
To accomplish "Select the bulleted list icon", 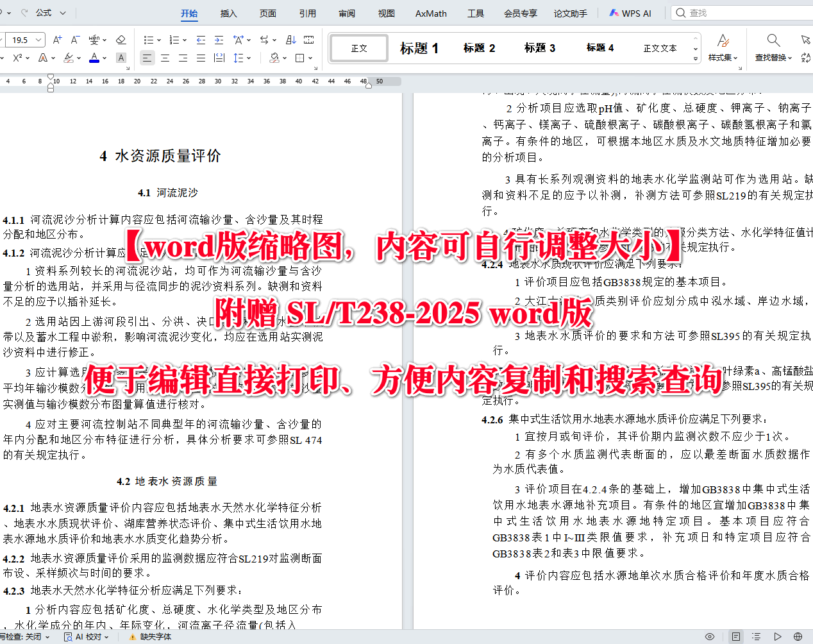I will tap(147, 40).
